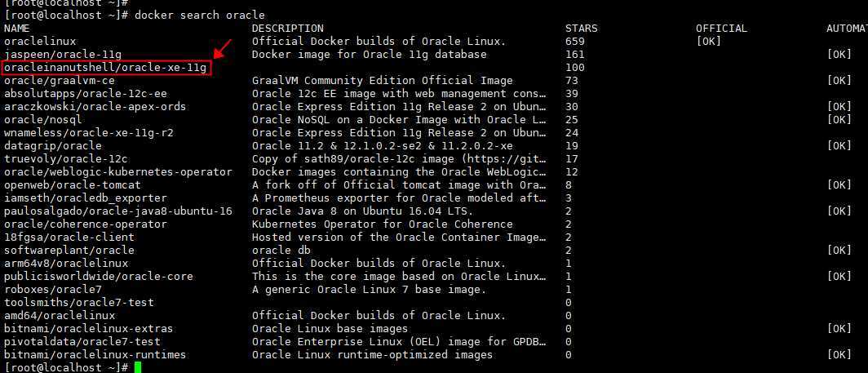The image size is (868, 373).
Task: Click the DESCRIPTION column header
Action: pyautogui.click(x=287, y=28)
